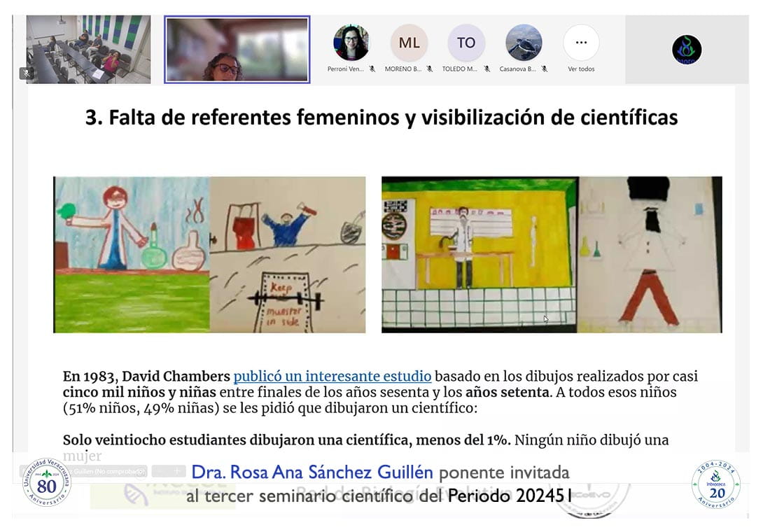This screenshot has height=532, width=763.
Task: Click the mic-off badge on the conference room video
Action: (x=27, y=73)
